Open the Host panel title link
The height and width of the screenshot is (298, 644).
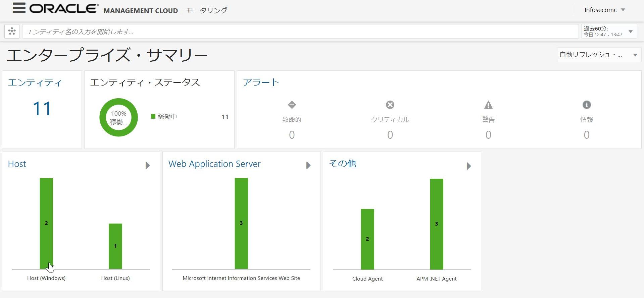(x=17, y=164)
